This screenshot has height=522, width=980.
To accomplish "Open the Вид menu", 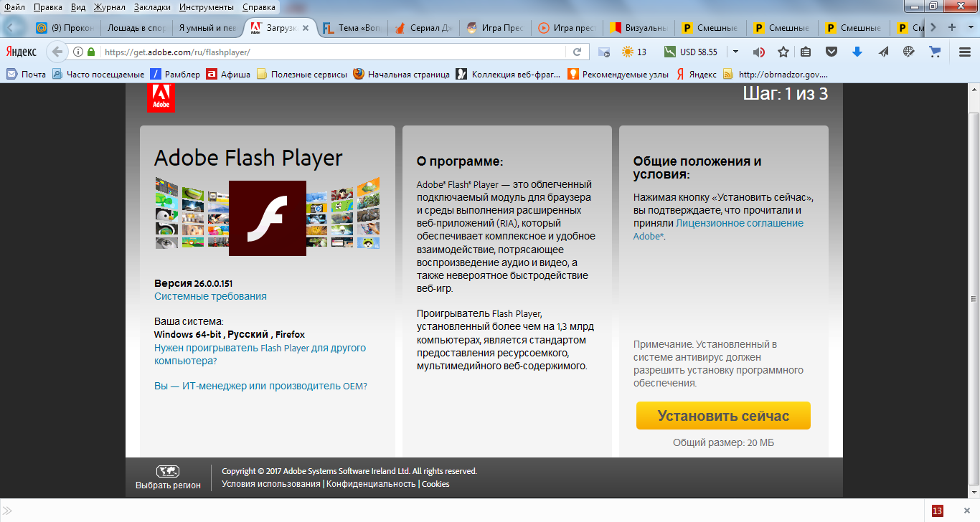I will point(78,7).
